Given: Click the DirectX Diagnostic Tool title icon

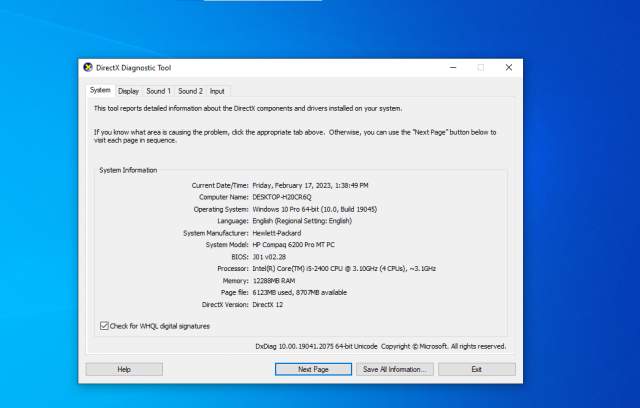Looking at the screenshot, I should 88,67.
